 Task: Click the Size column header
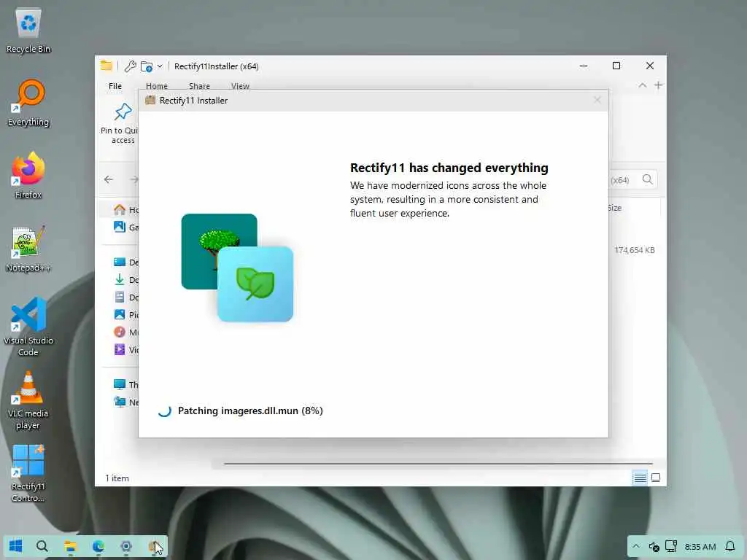pyautogui.click(x=614, y=208)
